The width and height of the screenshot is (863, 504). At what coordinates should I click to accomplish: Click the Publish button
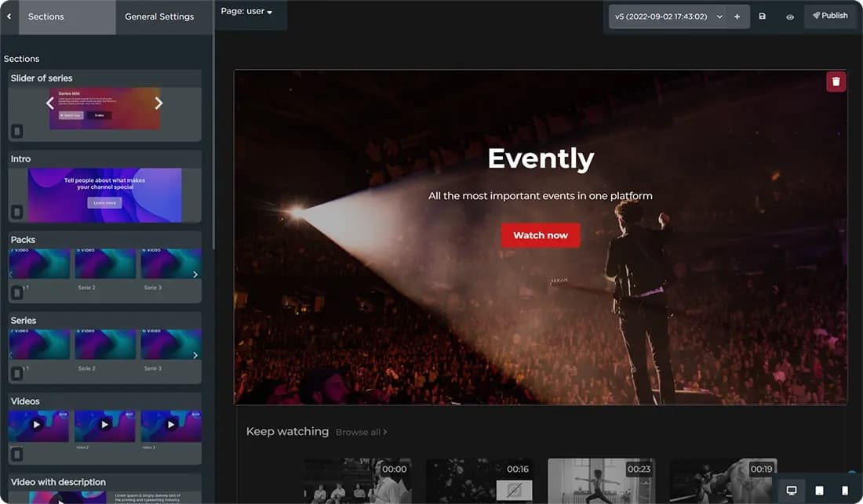(830, 16)
